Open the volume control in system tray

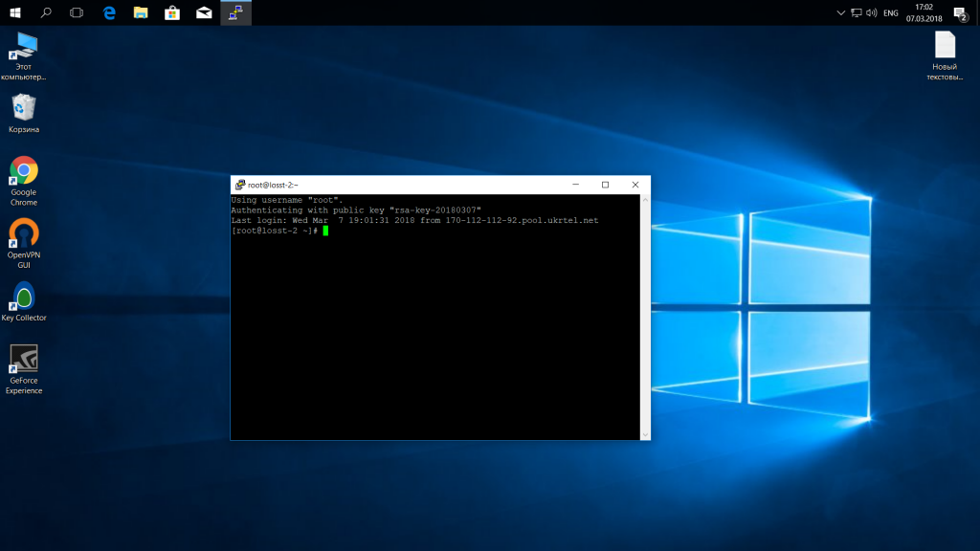tap(871, 13)
